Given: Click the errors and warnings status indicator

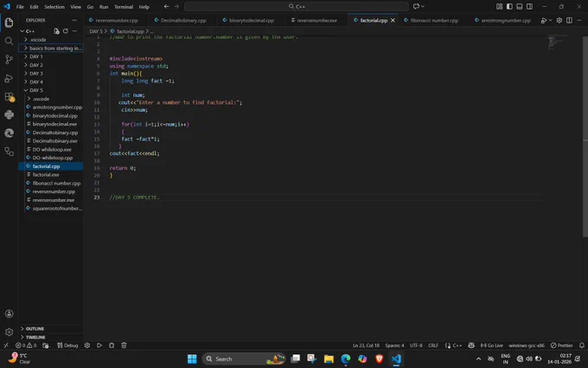Looking at the screenshot, I should pyautogui.click(x=26, y=345).
